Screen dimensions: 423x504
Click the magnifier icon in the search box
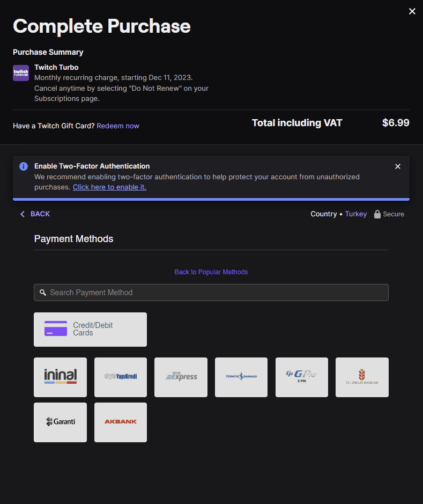(x=43, y=293)
